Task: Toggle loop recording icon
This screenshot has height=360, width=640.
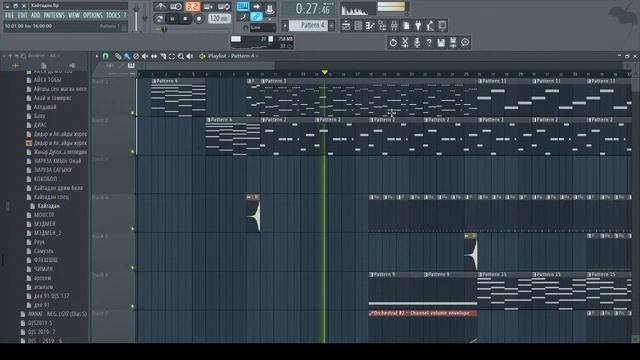Action: (x=224, y=6)
